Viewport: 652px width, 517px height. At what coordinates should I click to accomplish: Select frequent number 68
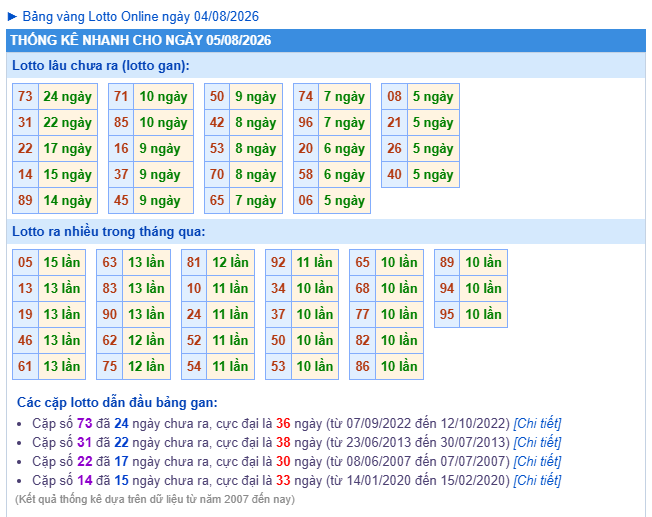363,288
